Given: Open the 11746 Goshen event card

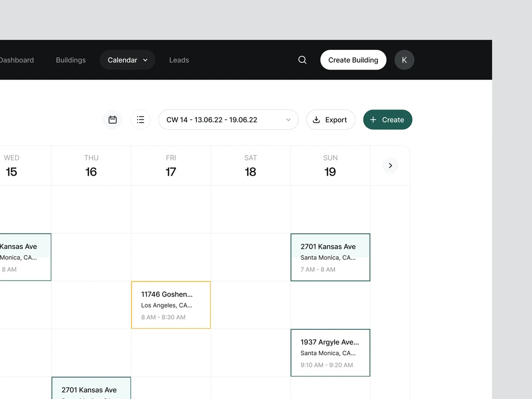Looking at the screenshot, I should (x=171, y=305).
